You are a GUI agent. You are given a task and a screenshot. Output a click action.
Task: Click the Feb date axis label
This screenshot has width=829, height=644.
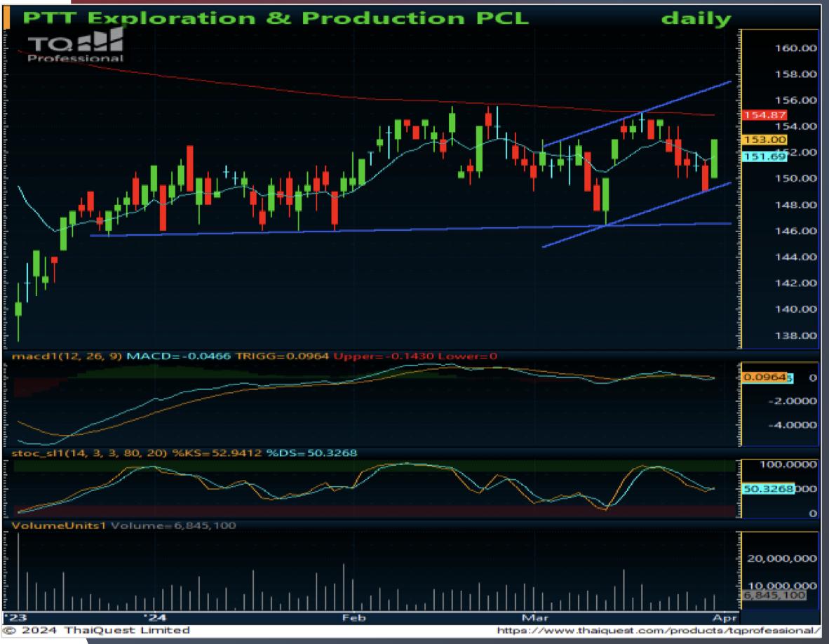[x=353, y=617]
